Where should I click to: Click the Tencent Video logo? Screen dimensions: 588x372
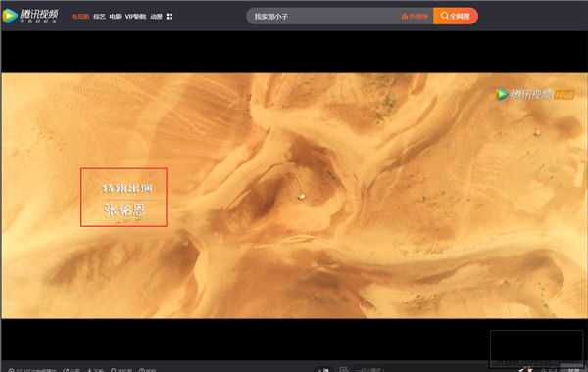pos(30,16)
